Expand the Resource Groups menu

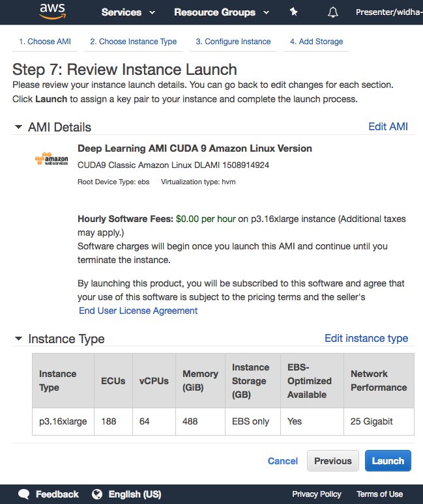(222, 12)
